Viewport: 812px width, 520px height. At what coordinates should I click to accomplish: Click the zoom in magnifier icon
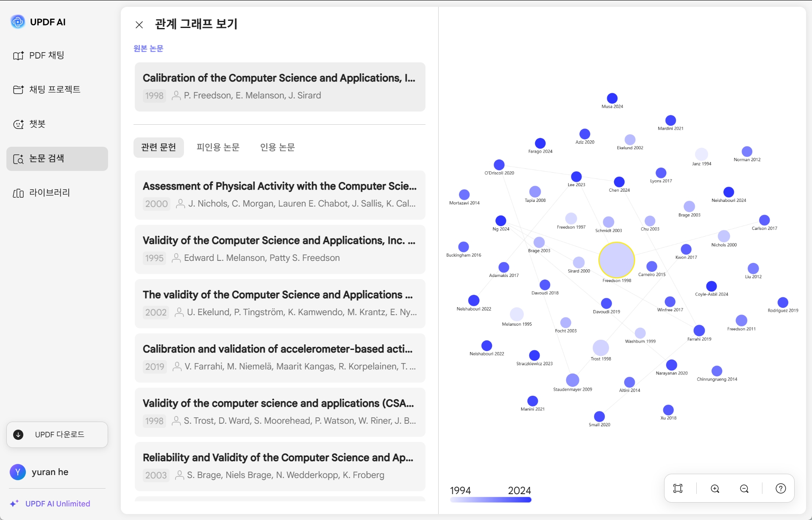click(x=715, y=489)
